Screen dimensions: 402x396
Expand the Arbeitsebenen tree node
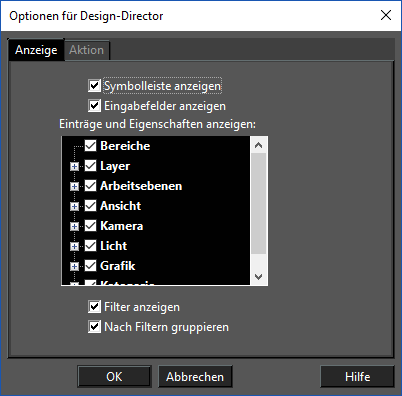pyautogui.click(x=74, y=186)
